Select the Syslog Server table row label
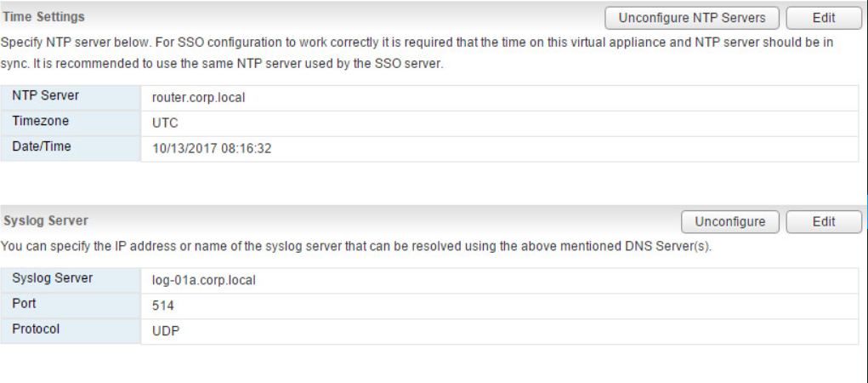This screenshot has height=383, width=868. tap(53, 279)
